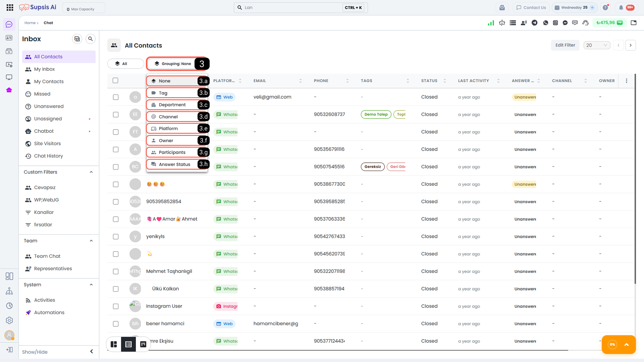Click the column options three-dot icon
This screenshot has height=362, width=644.
[626, 81]
